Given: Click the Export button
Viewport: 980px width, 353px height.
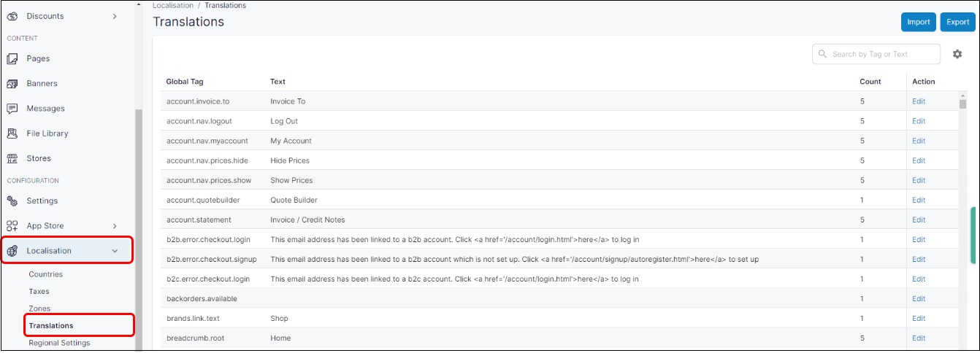Looking at the screenshot, I should [x=957, y=22].
